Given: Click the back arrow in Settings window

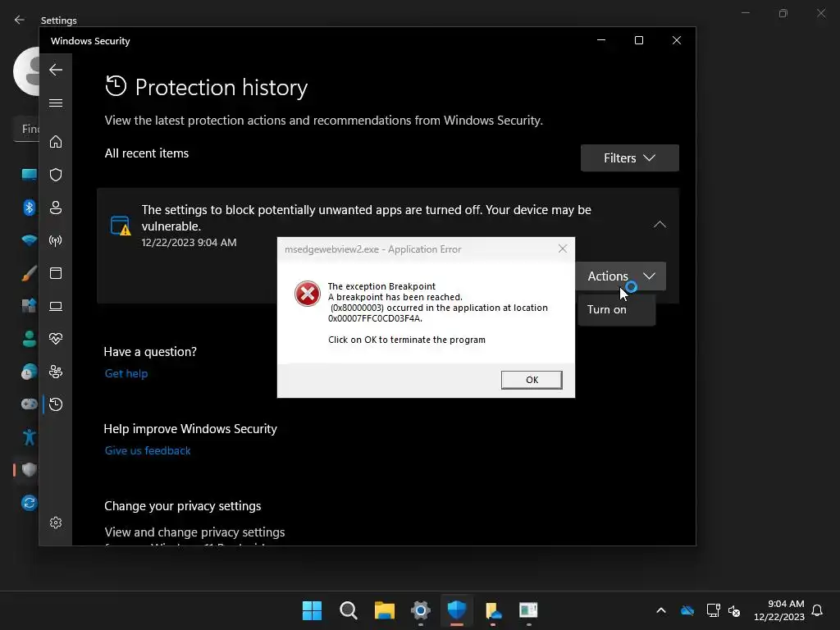Looking at the screenshot, I should click(x=20, y=20).
